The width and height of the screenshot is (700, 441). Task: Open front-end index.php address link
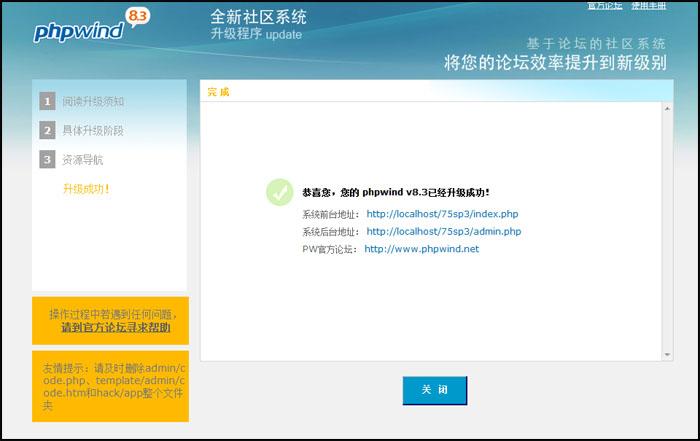click(442, 214)
